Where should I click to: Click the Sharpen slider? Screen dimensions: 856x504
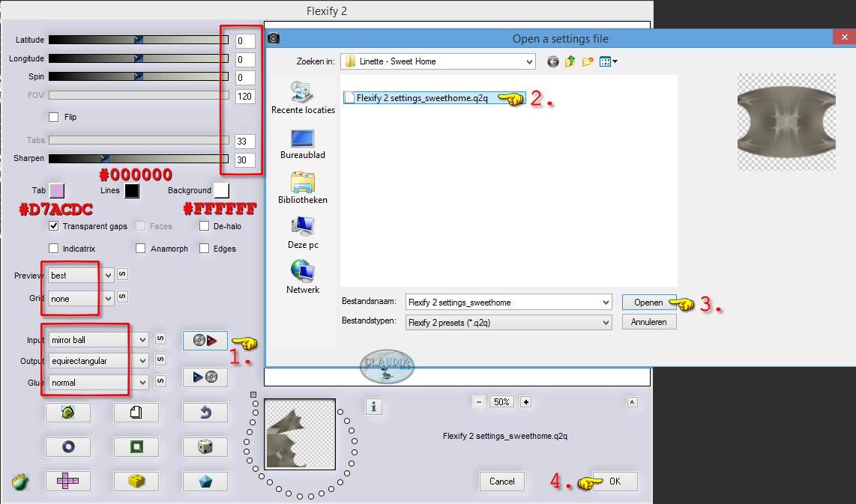[139, 159]
